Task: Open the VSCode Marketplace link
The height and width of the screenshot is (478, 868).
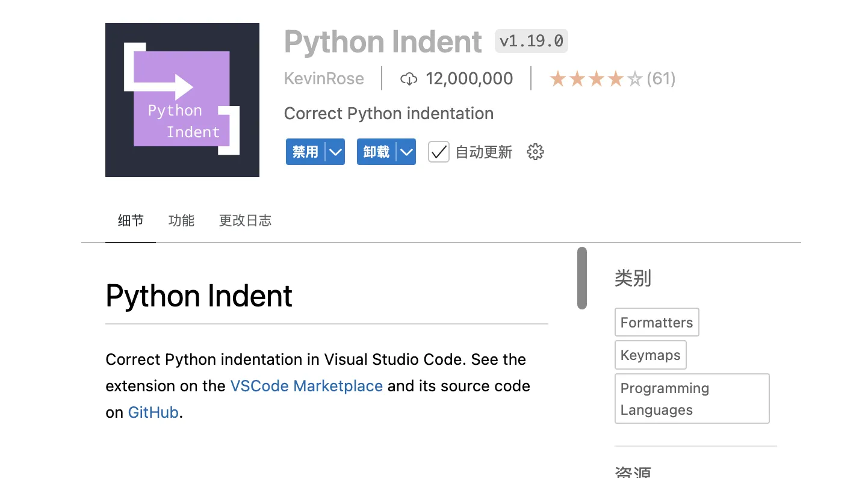Action: (306, 386)
